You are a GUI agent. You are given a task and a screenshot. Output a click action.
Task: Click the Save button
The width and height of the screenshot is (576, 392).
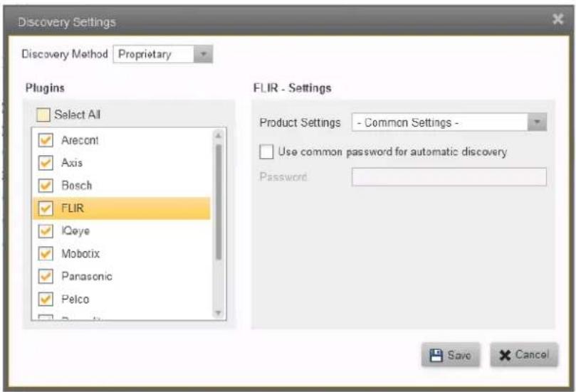451,355
